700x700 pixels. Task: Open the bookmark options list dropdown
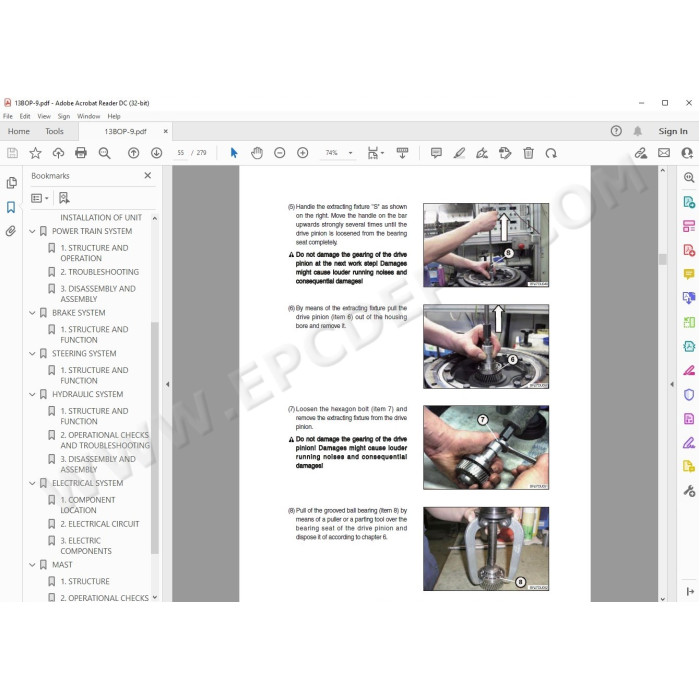[x=40, y=198]
